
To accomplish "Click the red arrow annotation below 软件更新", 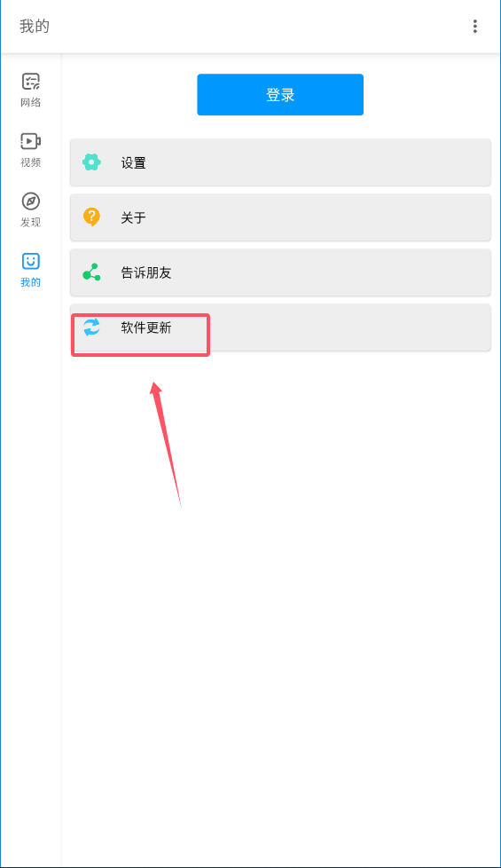I will click(x=165, y=445).
